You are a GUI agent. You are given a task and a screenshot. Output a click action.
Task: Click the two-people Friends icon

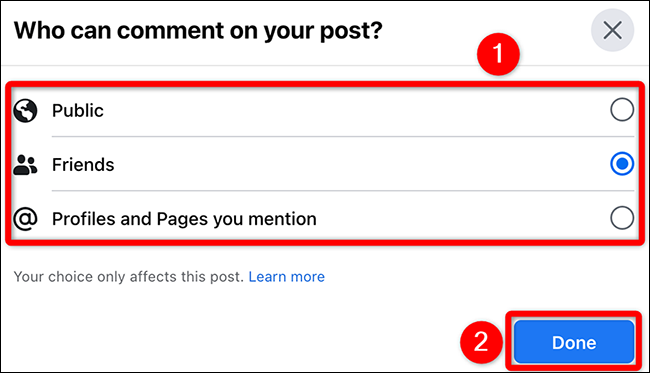[25, 165]
